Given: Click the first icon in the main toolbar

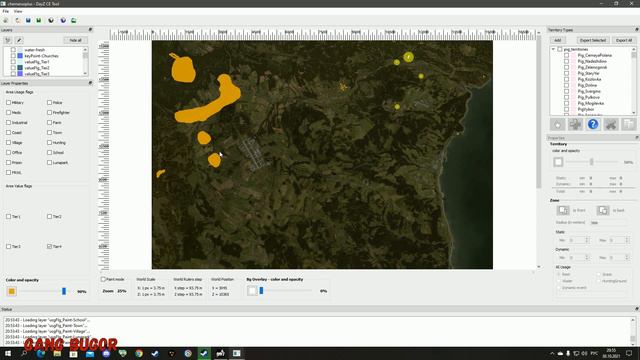Looking at the screenshot, I should (6, 20).
